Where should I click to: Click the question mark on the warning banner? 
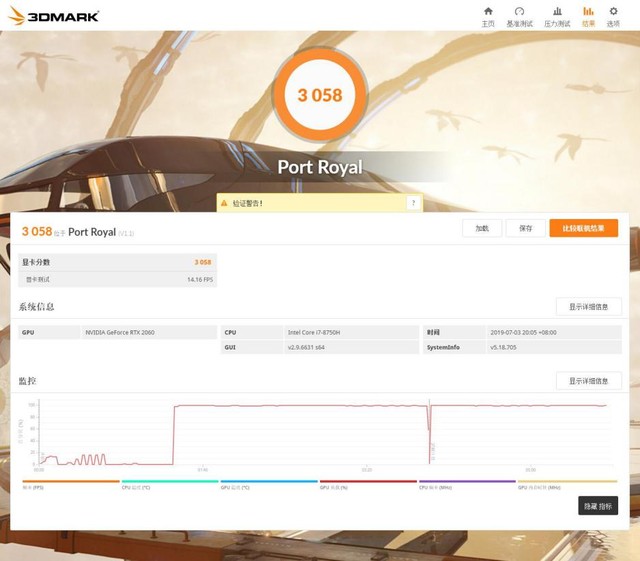[x=413, y=203]
